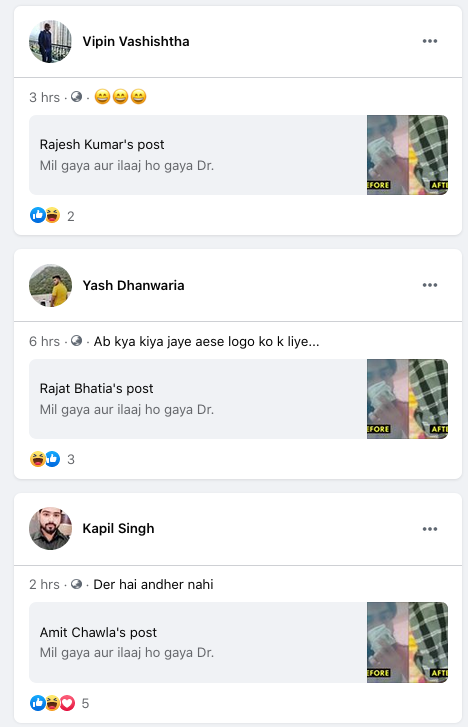The height and width of the screenshot is (727, 468).
Task: Open the three-dot menu on Yash Dhanwaria's post
Action: (x=430, y=285)
